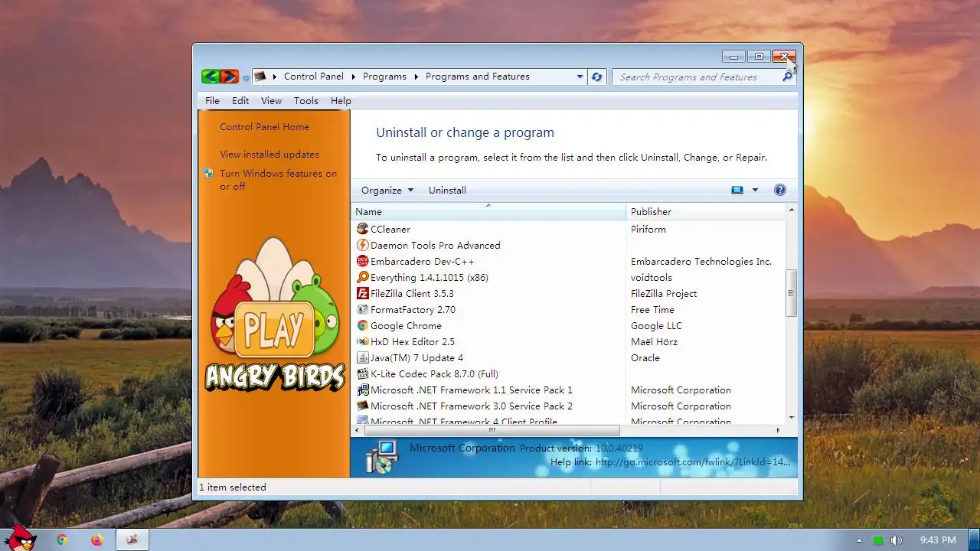Open the File menu
Screen dimensions: 980x551
tap(212, 100)
